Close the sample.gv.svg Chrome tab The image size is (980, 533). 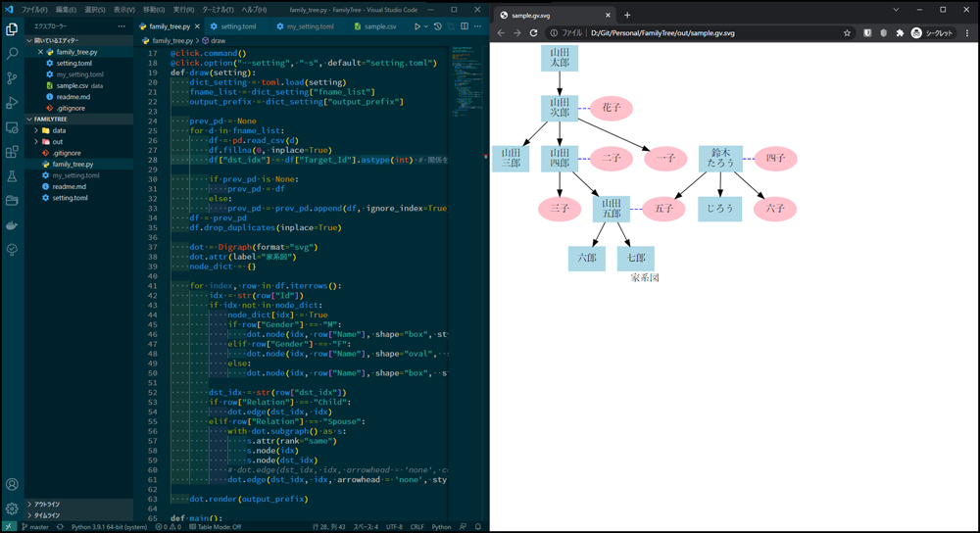coord(608,15)
